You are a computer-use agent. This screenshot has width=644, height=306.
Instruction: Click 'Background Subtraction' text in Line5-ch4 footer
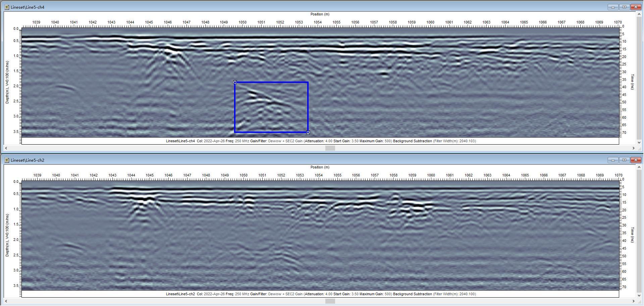coord(413,141)
